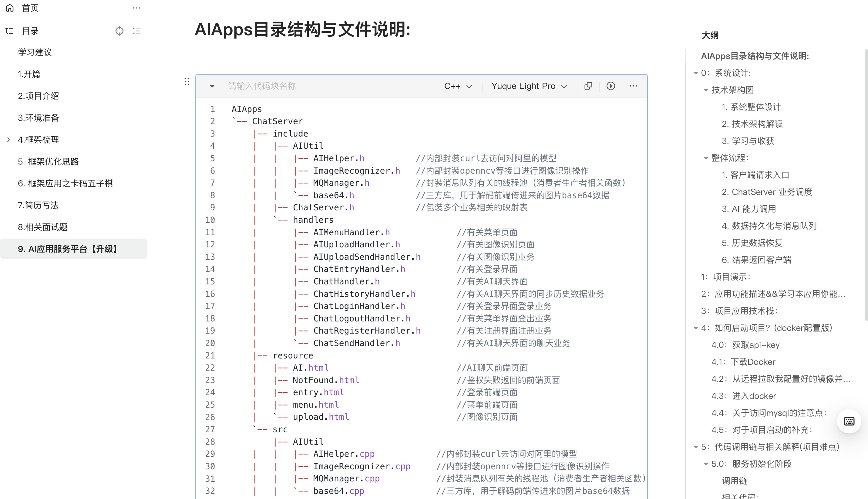Screen dimensions: 868x499
Task: Click the 大纲 outline panel heading
Action: pos(710,35)
